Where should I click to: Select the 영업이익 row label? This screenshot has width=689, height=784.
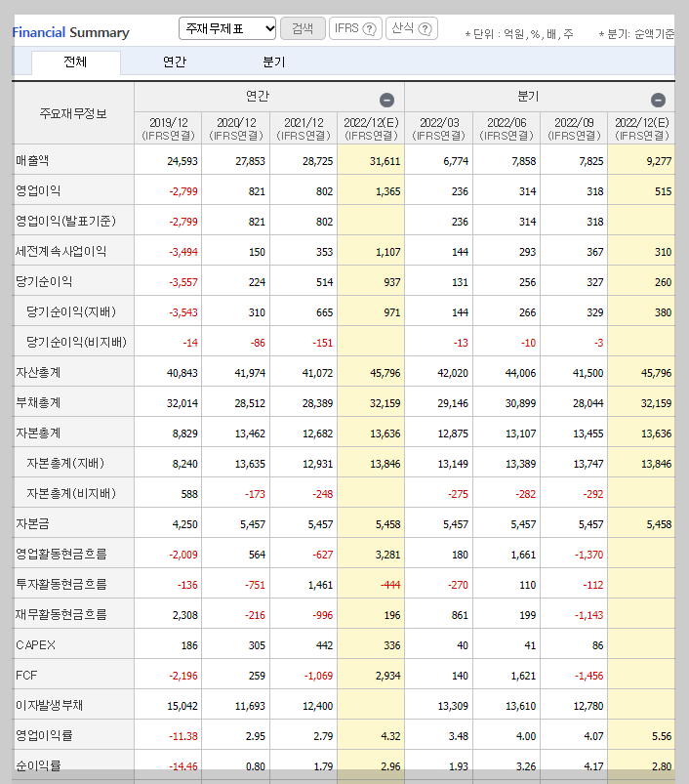click(x=38, y=191)
